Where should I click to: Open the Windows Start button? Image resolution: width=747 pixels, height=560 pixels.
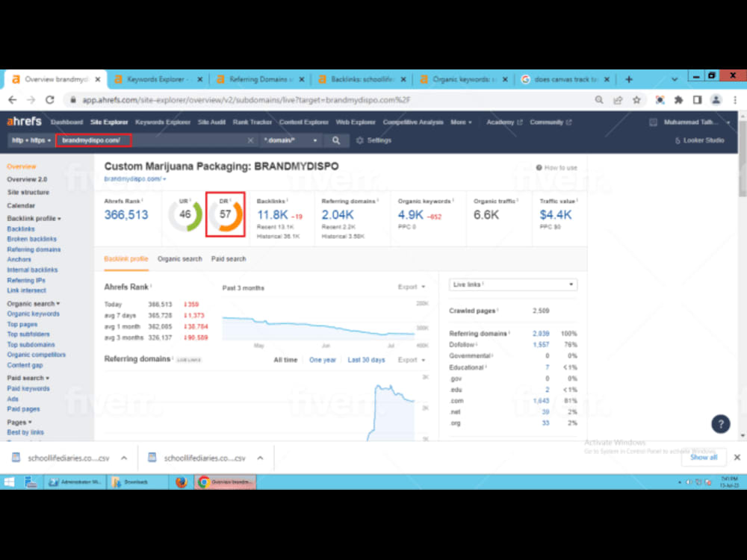point(9,482)
